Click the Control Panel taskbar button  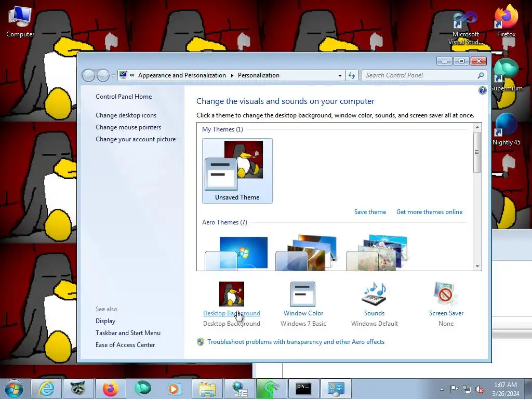click(336, 389)
